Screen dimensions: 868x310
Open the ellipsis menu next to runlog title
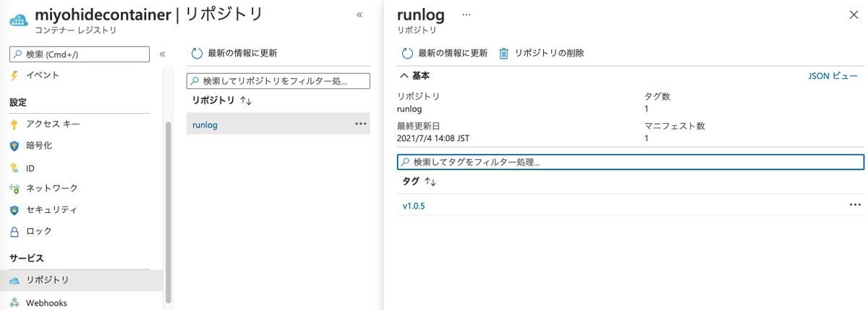click(x=466, y=14)
